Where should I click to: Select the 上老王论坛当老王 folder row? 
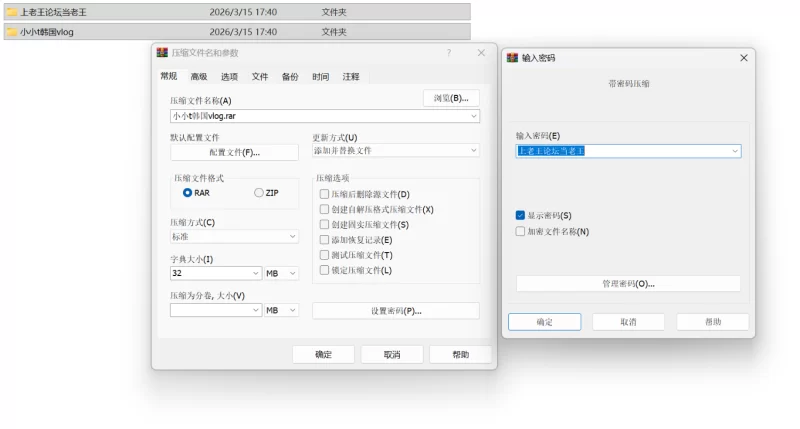click(x=237, y=12)
